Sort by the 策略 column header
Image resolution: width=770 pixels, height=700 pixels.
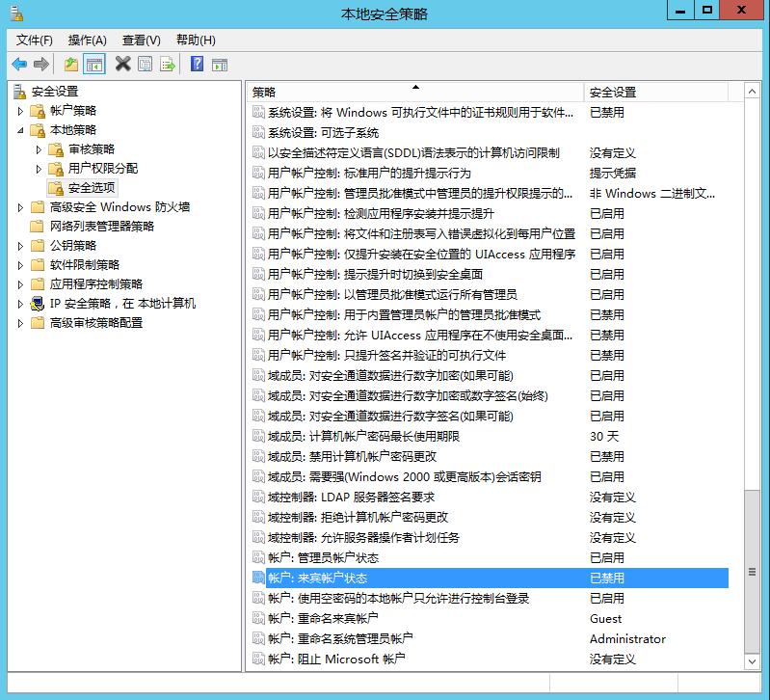[x=415, y=92]
